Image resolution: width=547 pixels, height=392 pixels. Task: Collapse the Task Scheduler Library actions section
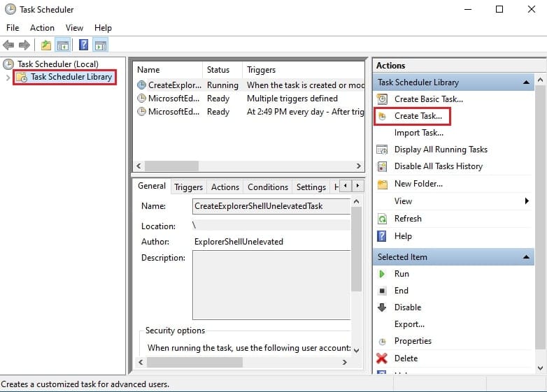[x=526, y=82]
